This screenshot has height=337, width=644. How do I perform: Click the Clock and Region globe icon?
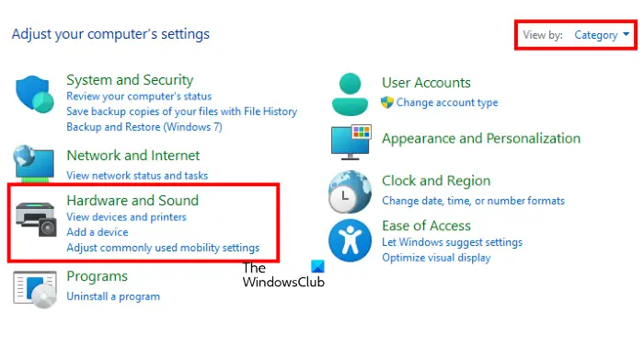tap(350, 192)
